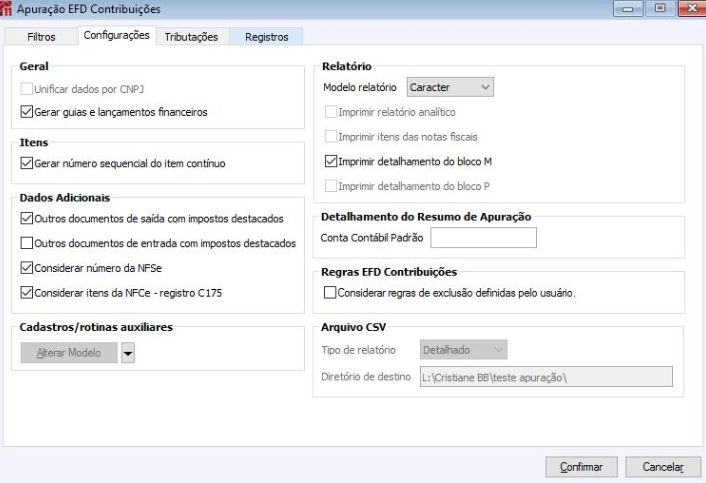706x483 pixels.
Task: Toggle Imprimir detalhamento do bloco P
Action: click(331, 186)
